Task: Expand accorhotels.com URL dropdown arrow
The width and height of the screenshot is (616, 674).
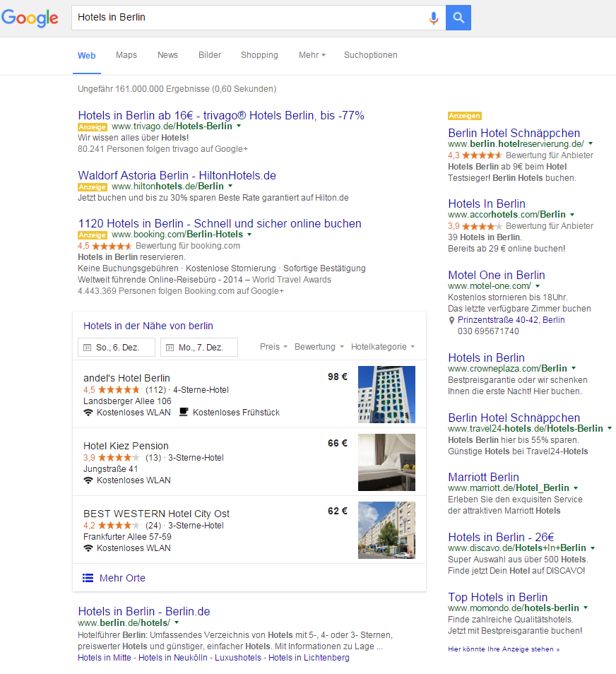Action: point(572,215)
